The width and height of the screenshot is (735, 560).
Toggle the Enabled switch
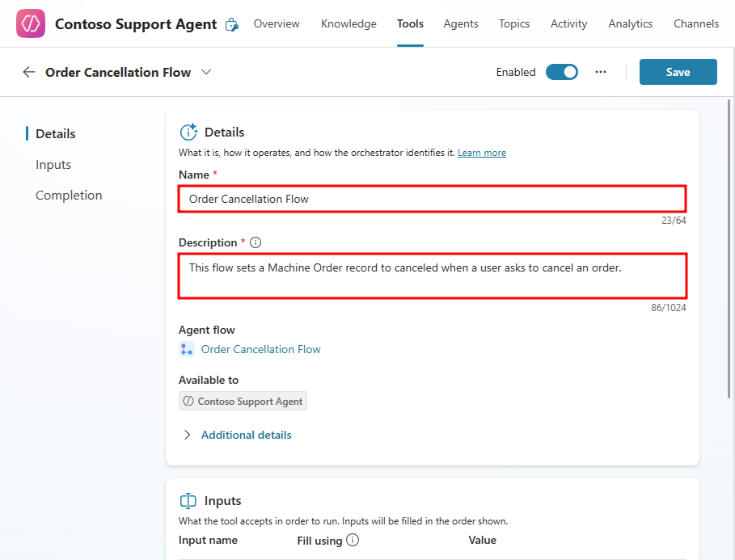pos(562,72)
